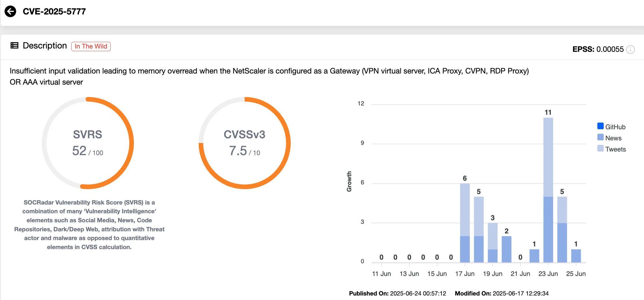Click the 19 Jun axis label

point(493,274)
